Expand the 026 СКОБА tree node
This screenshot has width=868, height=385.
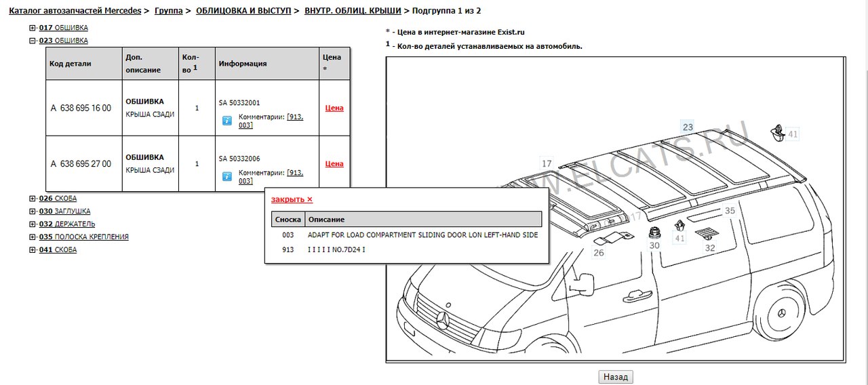point(33,199)
